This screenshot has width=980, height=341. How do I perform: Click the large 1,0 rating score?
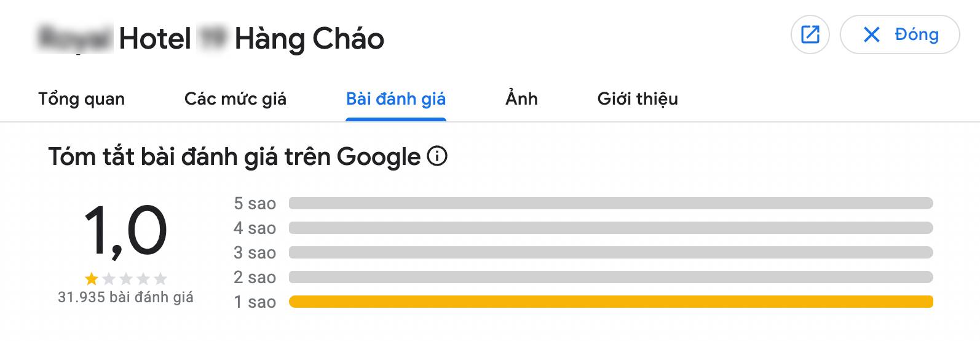[125, 231]
